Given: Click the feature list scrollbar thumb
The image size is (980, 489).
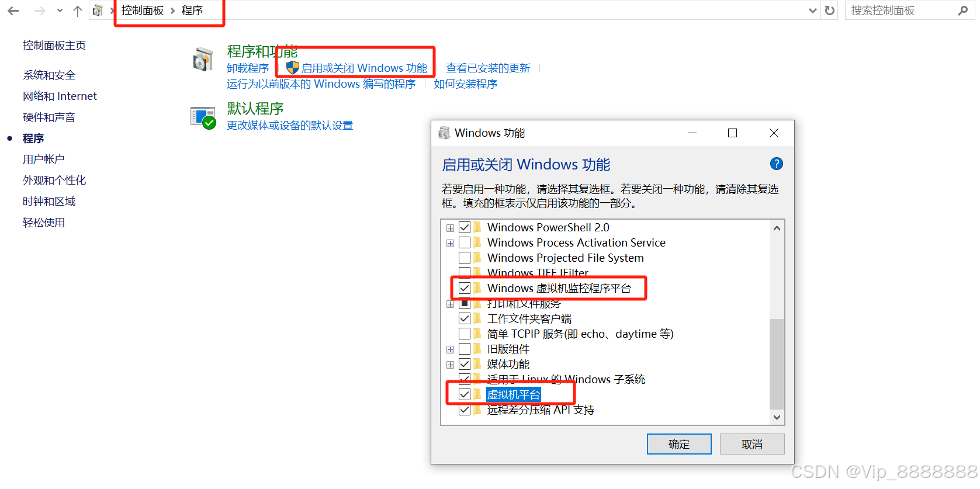Looking at the screenshot, I should click(777, 364).
